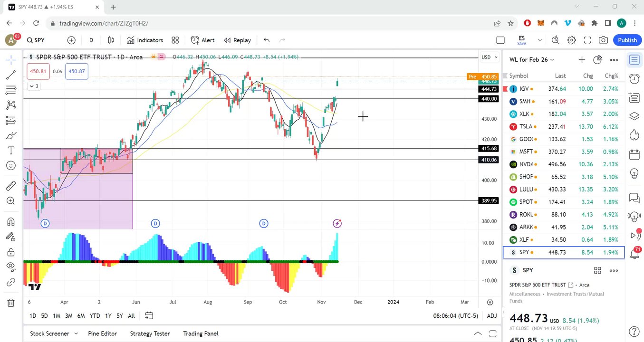Open the layout setup square icon
Viewport: 644px width, 342px height.
tap(500, 40)
